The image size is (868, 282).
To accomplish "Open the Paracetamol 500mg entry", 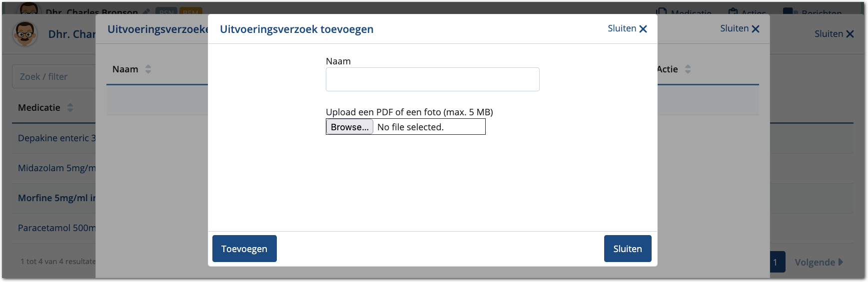I will [x=56, y=228].
